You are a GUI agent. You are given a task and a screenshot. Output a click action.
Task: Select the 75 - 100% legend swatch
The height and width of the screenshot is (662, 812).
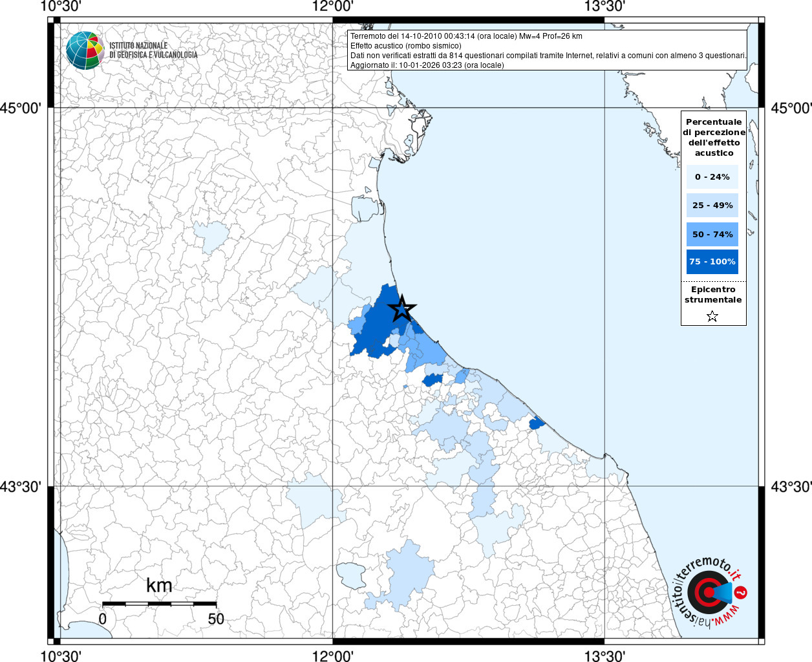(712, 262)
